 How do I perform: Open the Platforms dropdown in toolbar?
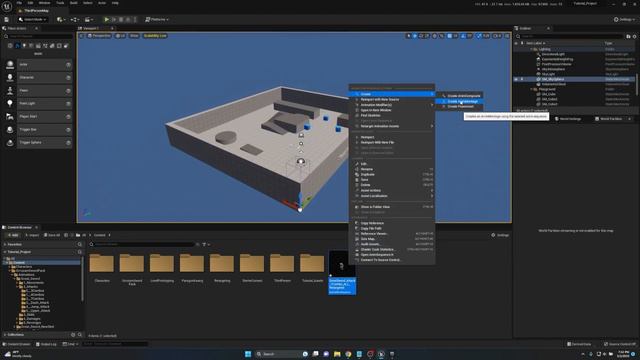click(157, 19)
